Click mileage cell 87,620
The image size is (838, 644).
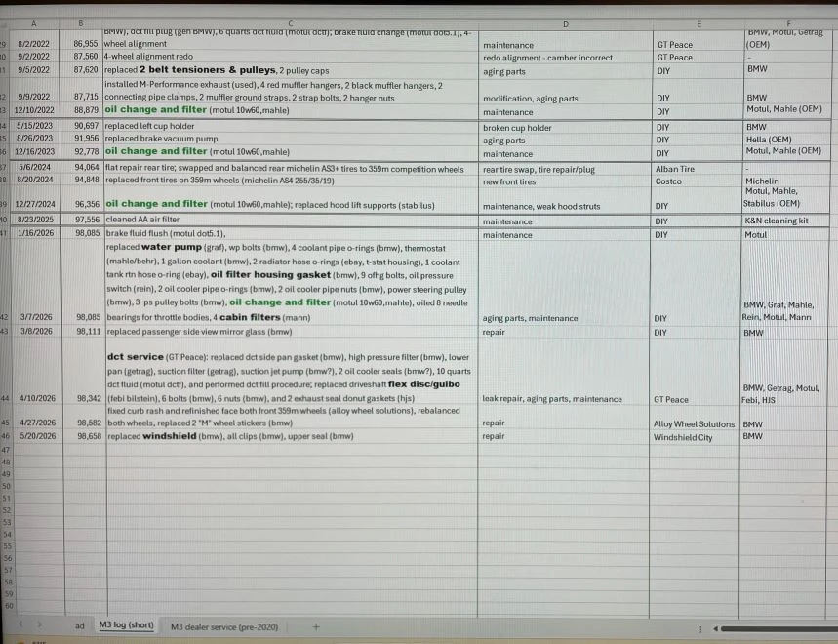point(81,70)
